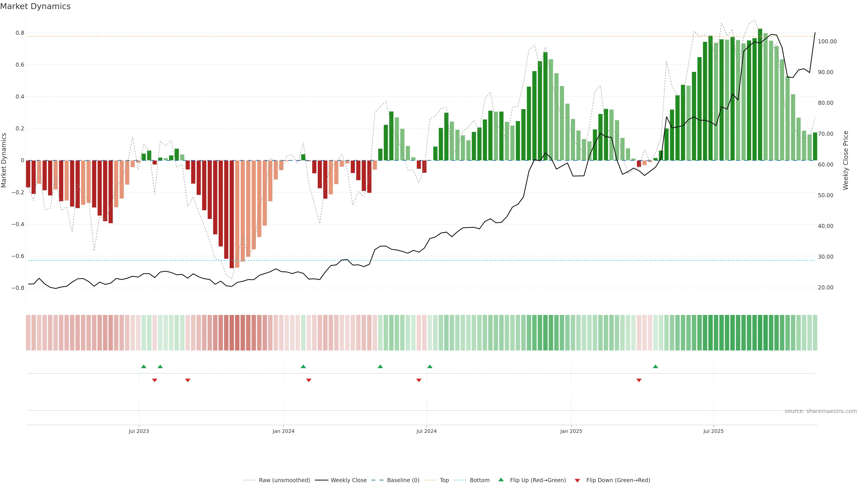Click the source: sharemaestro.com text
Image resolution: width=868 pixels, height=488 pixels.
(821, 411)
